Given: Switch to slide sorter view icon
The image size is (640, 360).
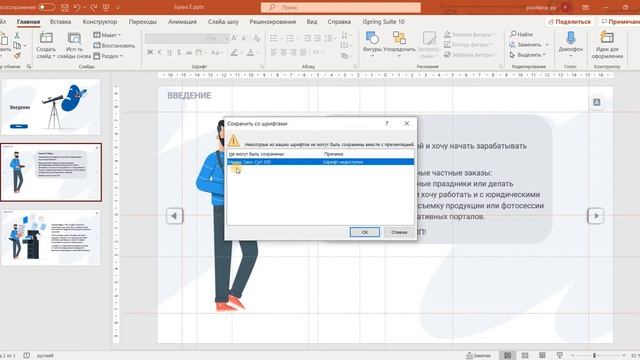Looking at the screenshot, I should click(x=525, y=356).
